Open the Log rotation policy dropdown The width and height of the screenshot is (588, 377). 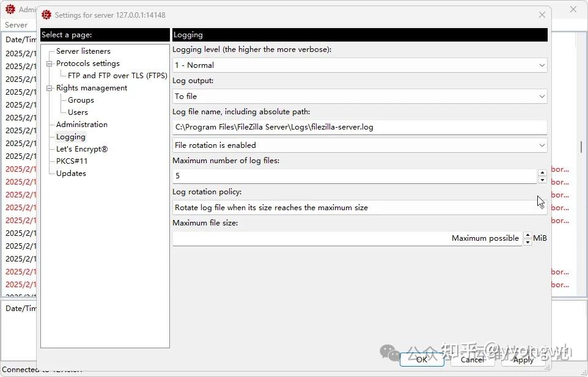542,207
